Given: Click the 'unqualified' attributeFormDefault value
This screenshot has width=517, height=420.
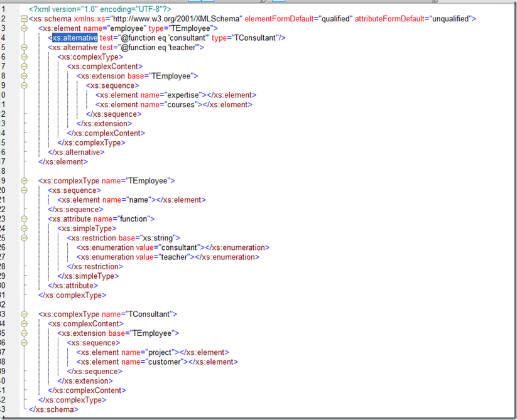Looking at the screenshot, I should pos(449,19).
